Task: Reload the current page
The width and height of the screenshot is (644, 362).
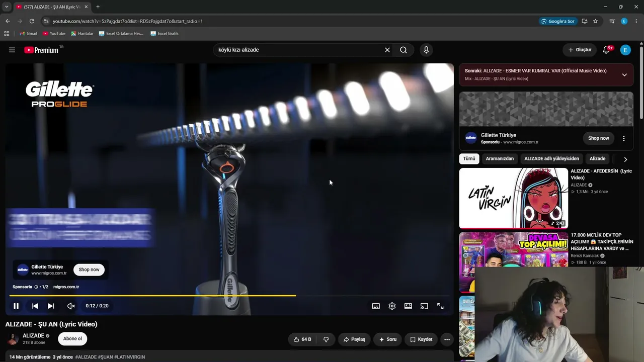Action: coord(32,21)
